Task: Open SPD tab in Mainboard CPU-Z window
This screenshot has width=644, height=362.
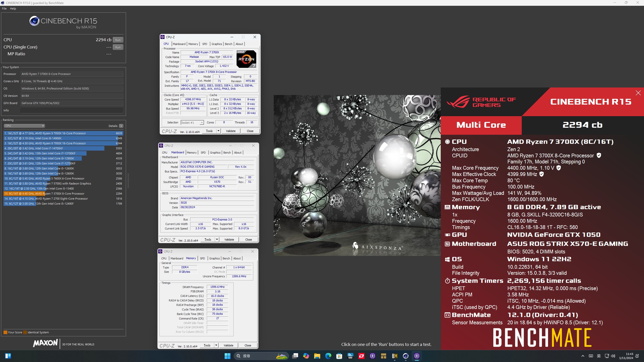Action: (x=203, y=153)
